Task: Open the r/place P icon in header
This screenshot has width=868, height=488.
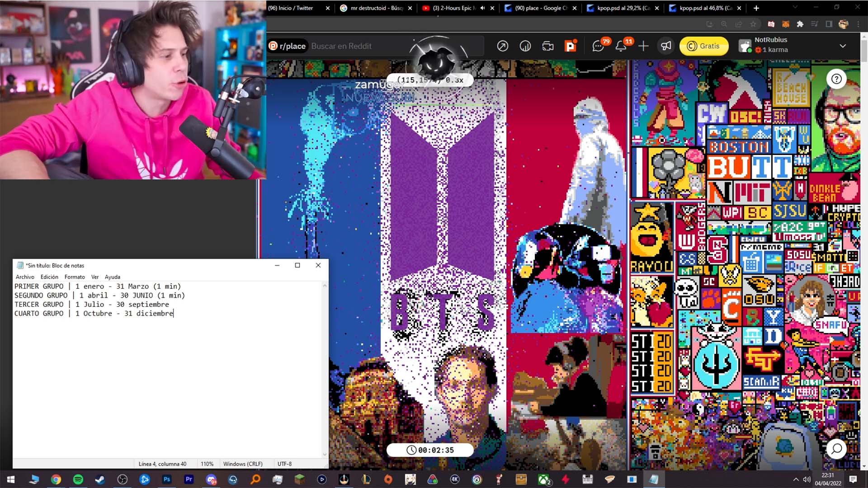Action: point(571,46)
